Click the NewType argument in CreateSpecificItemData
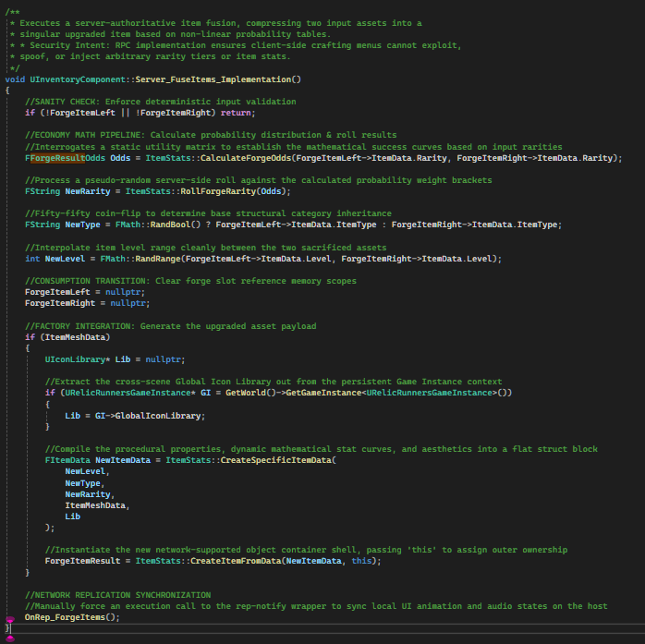The width and height of the screenshot is (645, 644). point(82,483)
